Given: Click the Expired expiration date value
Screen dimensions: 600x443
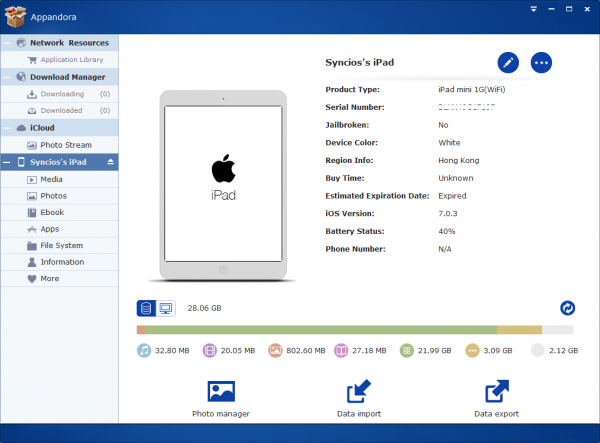Looking at the screenshot, I should pyautogui.click(x=452, y=196).
